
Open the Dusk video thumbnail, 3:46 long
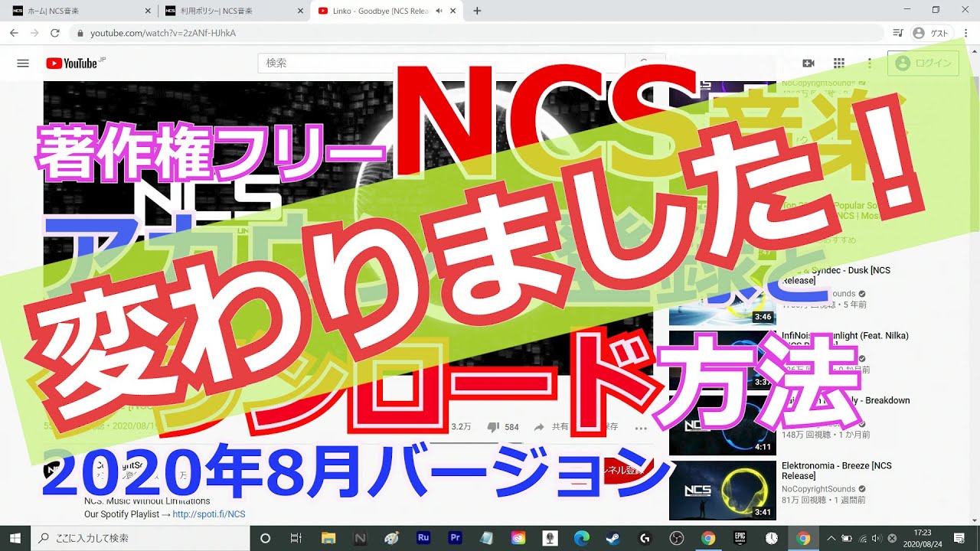(723, 295)
